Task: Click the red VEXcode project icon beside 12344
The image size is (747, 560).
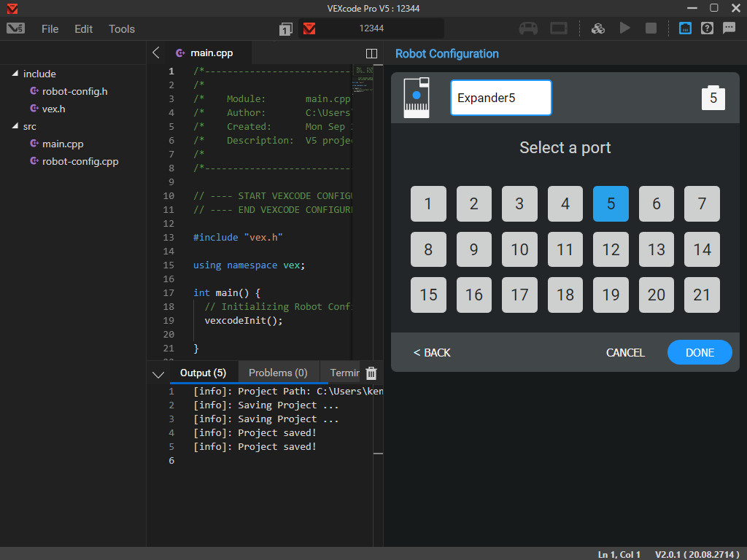Action: coord(309,28)
